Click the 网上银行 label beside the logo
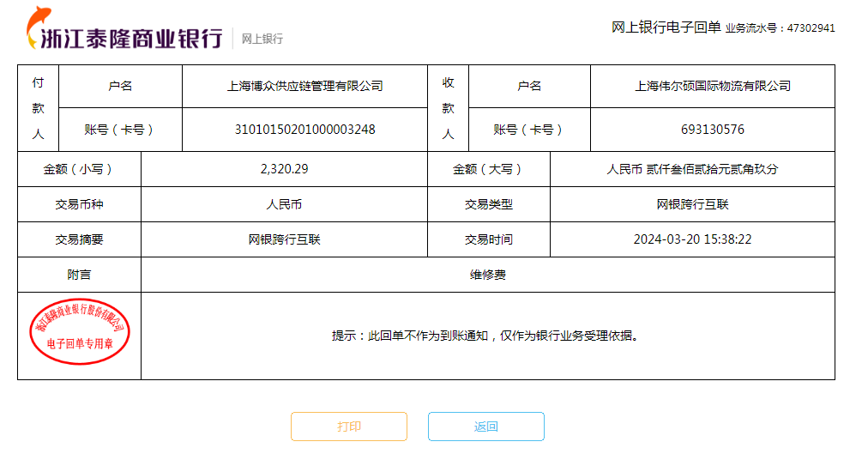This screenshot has width=868, height=472. point(262,39)
